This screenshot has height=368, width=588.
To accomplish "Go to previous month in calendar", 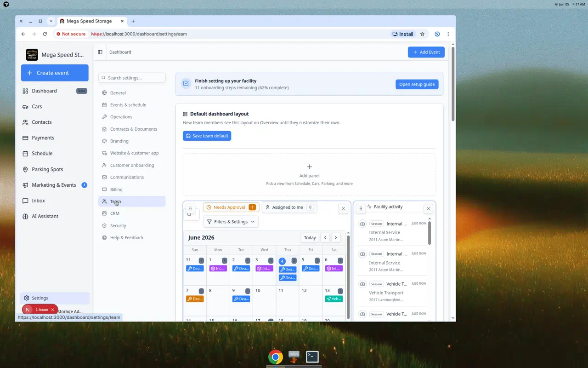I will [x=325, y=237].
